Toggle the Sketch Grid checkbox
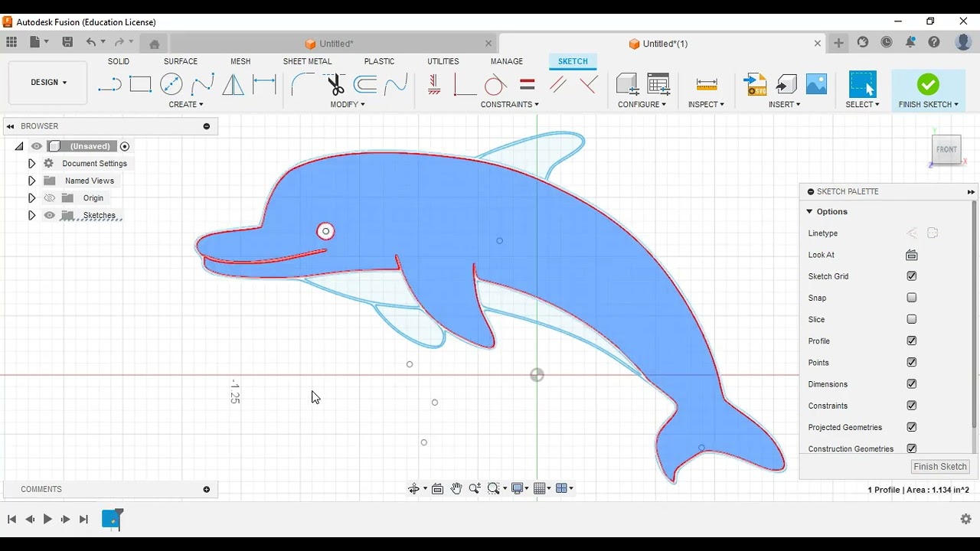Image resolution: width=980 pixels, height=551 pixels. [911, 276]
